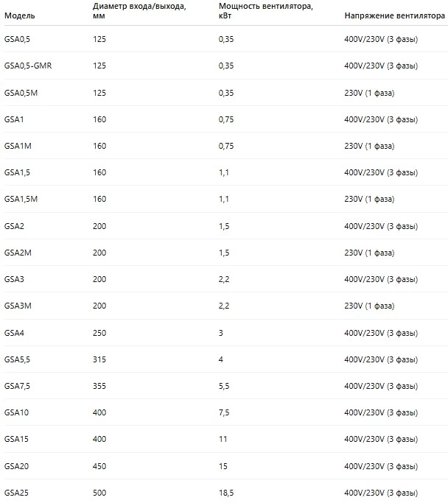The image size is (448, 503).
Task: Select the GSA20 model cell
Action: [16, 465]
